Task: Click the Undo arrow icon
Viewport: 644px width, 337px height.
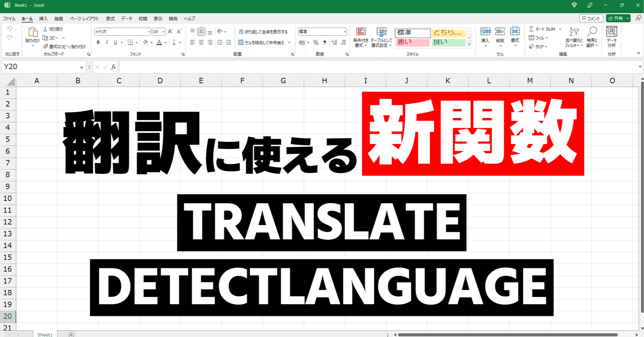Action: click(10, 29)
